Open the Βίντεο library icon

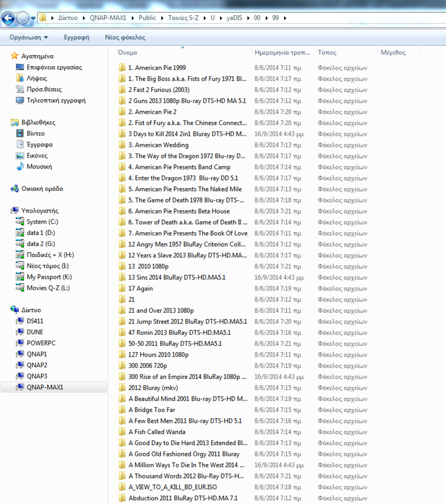pos(20,133)
